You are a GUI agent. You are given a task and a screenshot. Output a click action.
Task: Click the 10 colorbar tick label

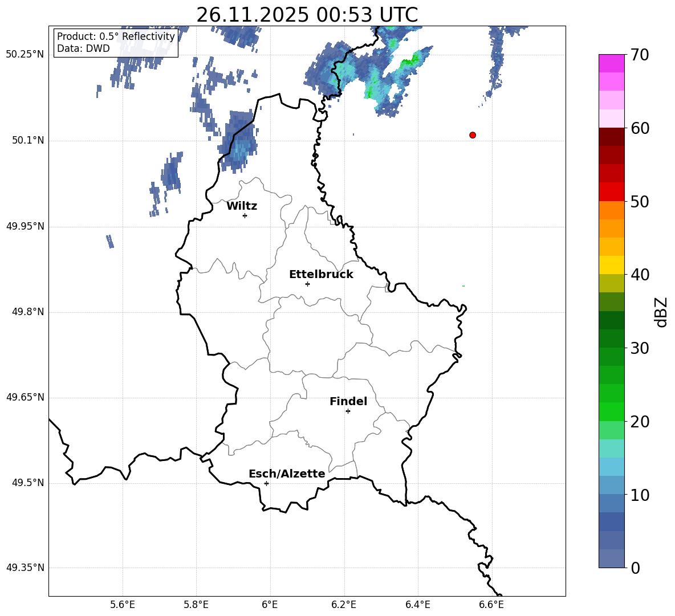pos(640,495)
